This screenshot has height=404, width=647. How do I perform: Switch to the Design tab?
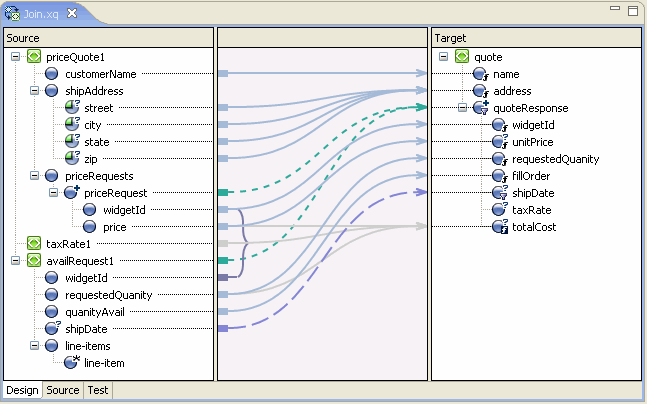click(x=22, y=390)
